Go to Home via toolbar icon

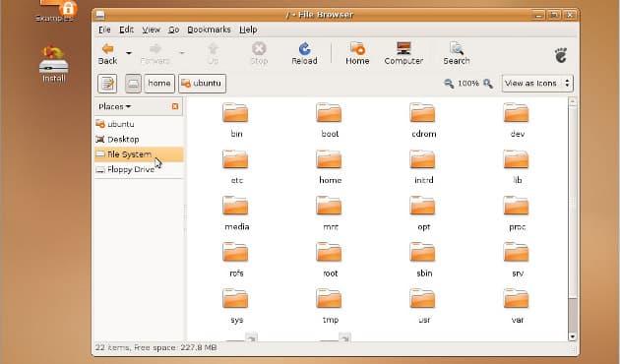[357, 54]
